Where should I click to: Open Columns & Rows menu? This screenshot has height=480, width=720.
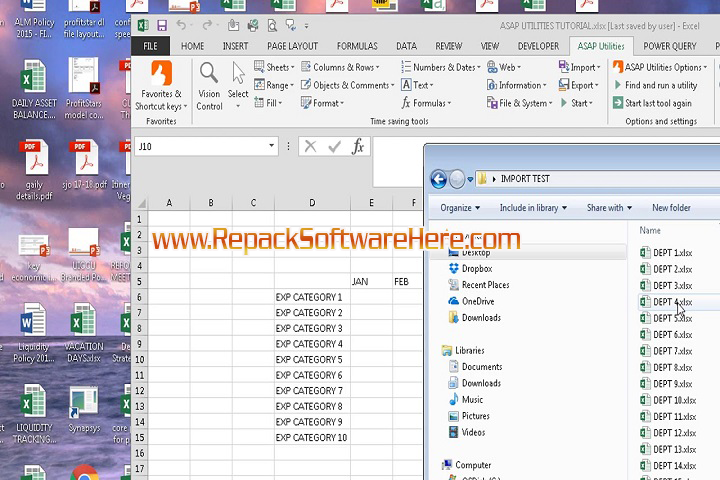[340, 67]
